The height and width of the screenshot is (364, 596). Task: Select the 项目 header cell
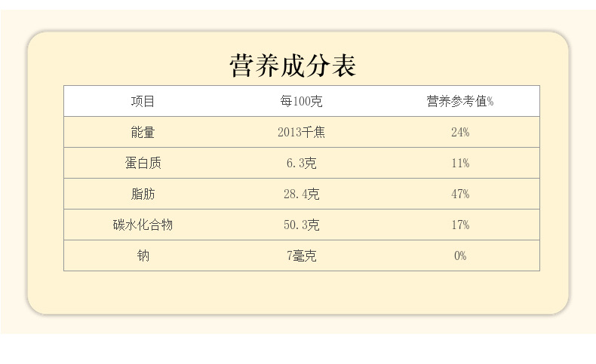click(143, 102)
